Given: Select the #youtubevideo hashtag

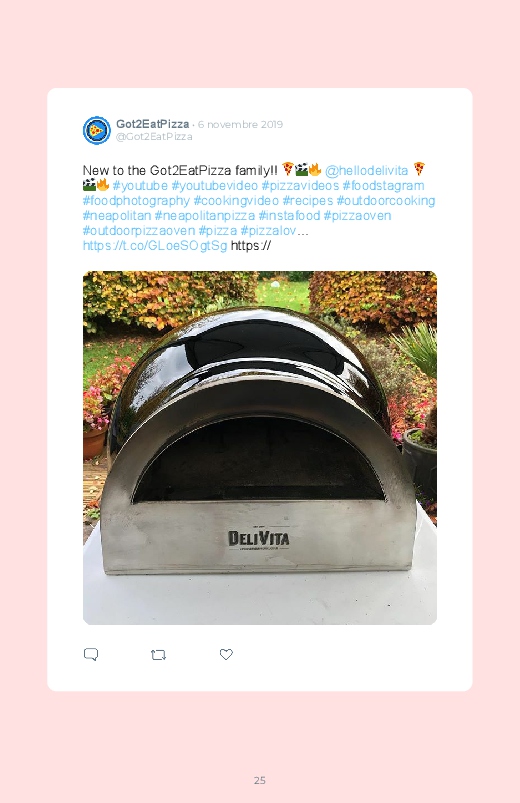Looking at the screenshot, I should click(x=214, y=185).
